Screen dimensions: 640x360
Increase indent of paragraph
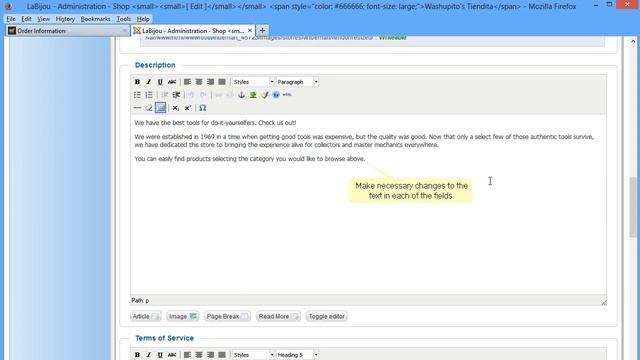click(176, 95)
